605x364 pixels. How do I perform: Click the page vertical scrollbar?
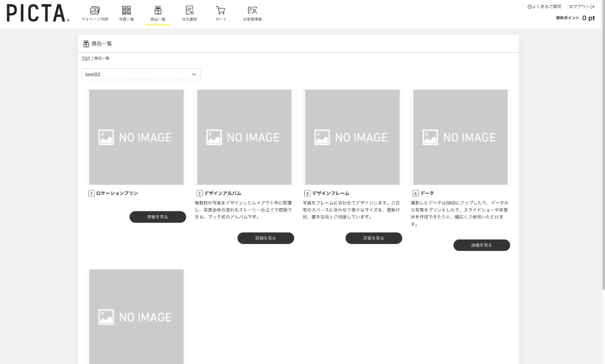click(x=603, y=145)
